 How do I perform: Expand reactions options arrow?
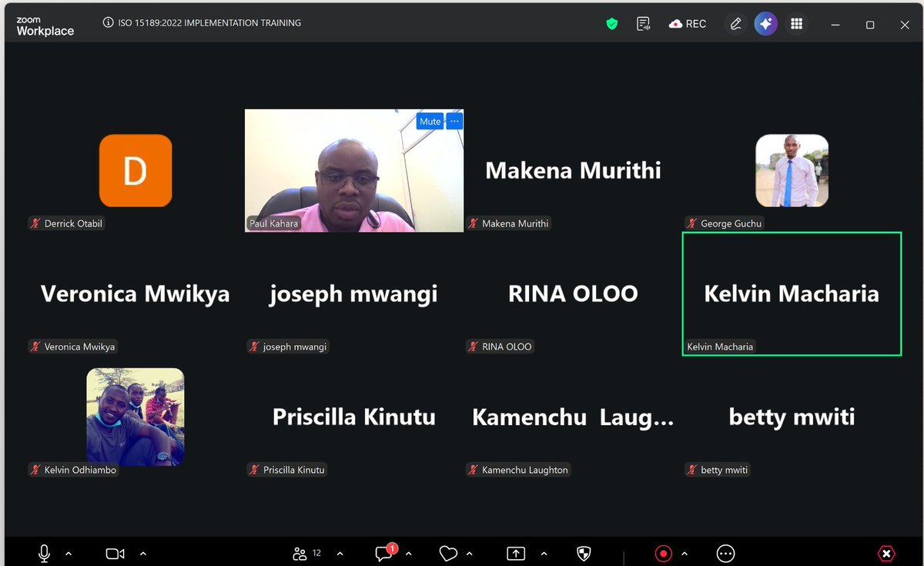coord(470,553)
